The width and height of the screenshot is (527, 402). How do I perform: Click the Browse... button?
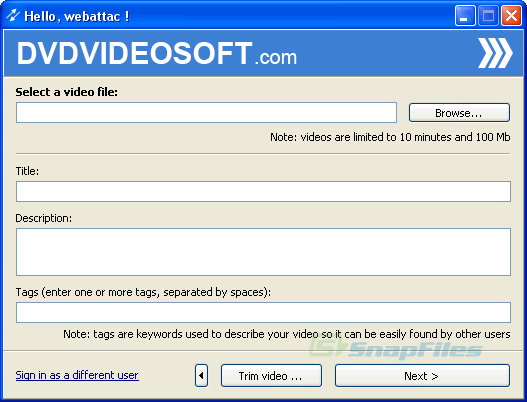tap(459, 113)
